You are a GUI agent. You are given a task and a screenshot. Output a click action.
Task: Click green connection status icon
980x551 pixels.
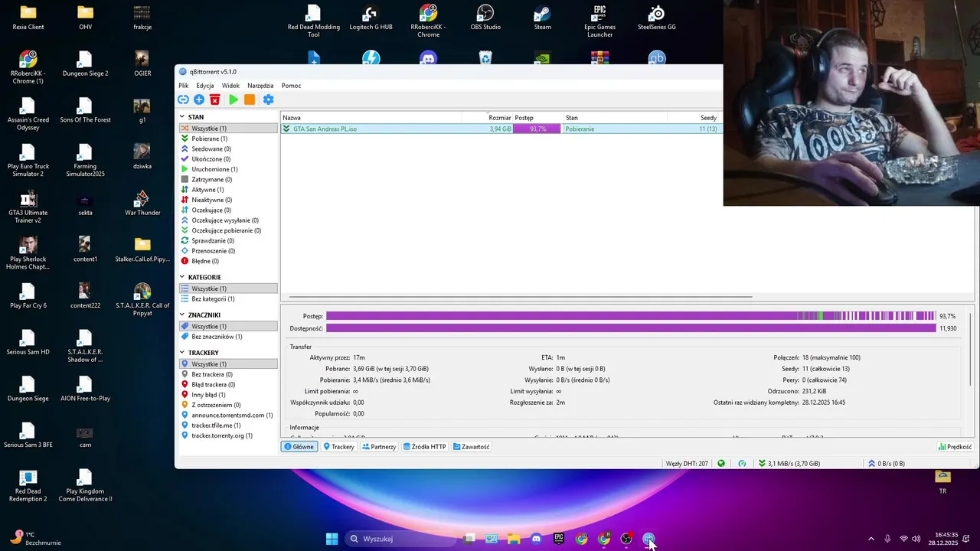point(721,464)
